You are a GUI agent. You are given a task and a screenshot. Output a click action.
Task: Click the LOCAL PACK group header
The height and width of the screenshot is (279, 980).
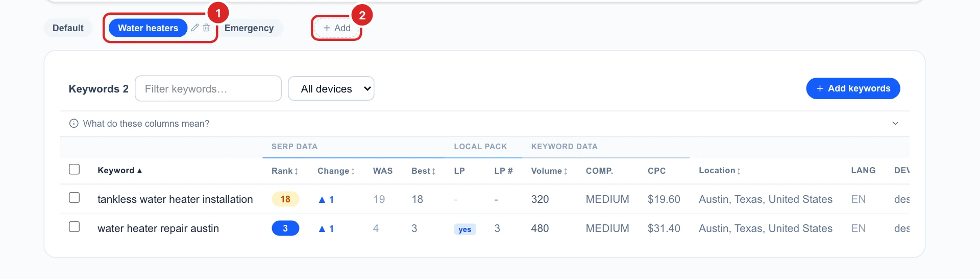(480, 147)
